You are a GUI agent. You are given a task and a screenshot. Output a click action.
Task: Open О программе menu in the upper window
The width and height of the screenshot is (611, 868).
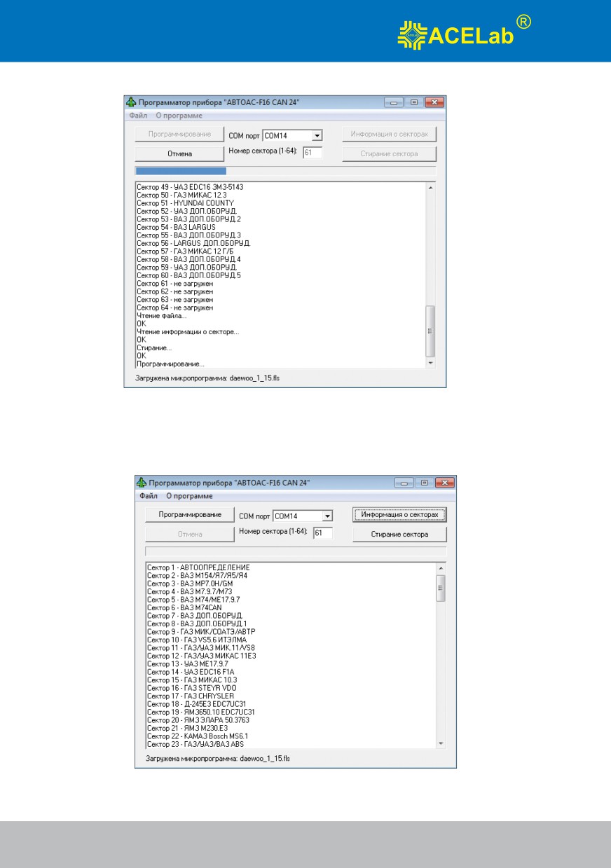(x=179, y=115)
